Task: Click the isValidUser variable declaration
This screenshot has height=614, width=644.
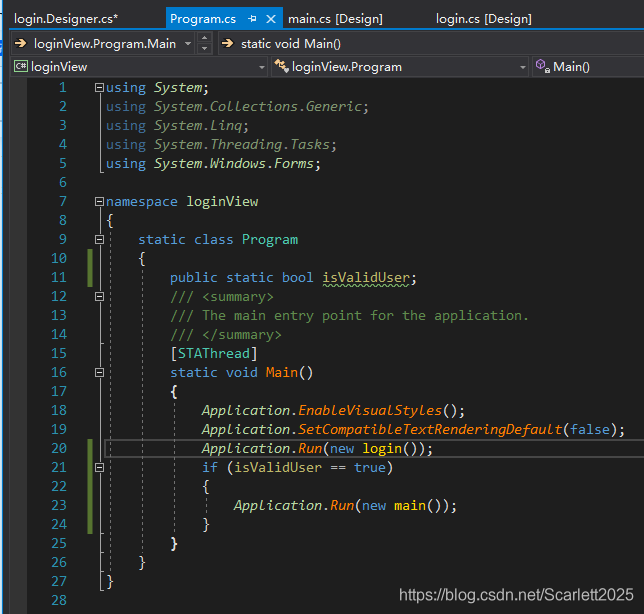Action: [368, 278]
